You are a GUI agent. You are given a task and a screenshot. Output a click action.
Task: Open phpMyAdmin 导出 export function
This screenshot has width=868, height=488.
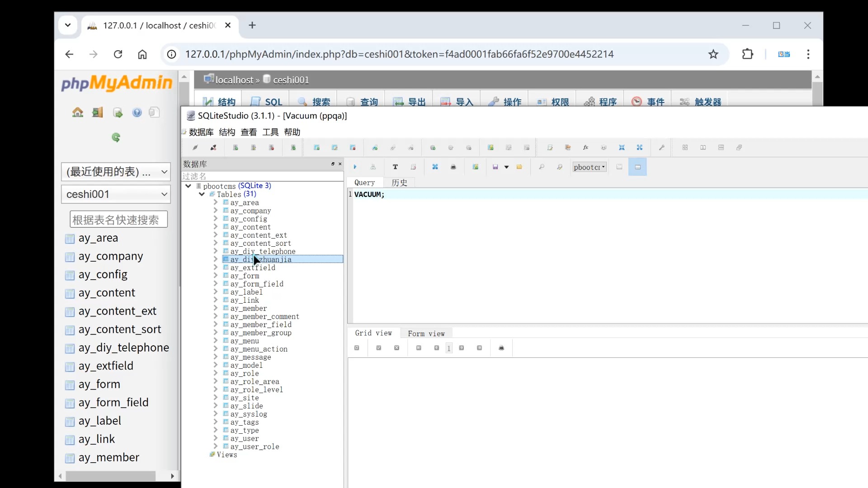(x=408, y=101)
